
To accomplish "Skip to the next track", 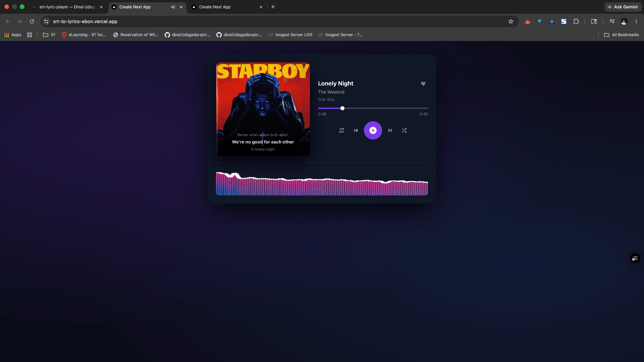I will [390, 130].
